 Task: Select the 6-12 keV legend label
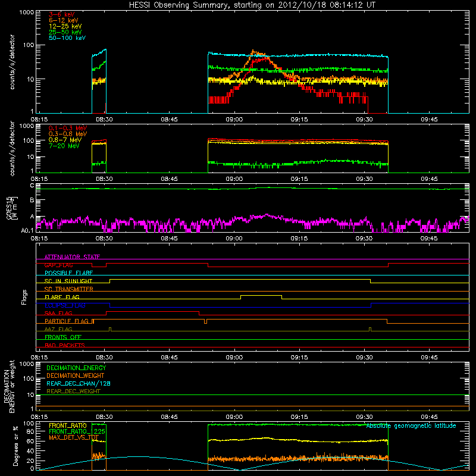pos(64,20)
